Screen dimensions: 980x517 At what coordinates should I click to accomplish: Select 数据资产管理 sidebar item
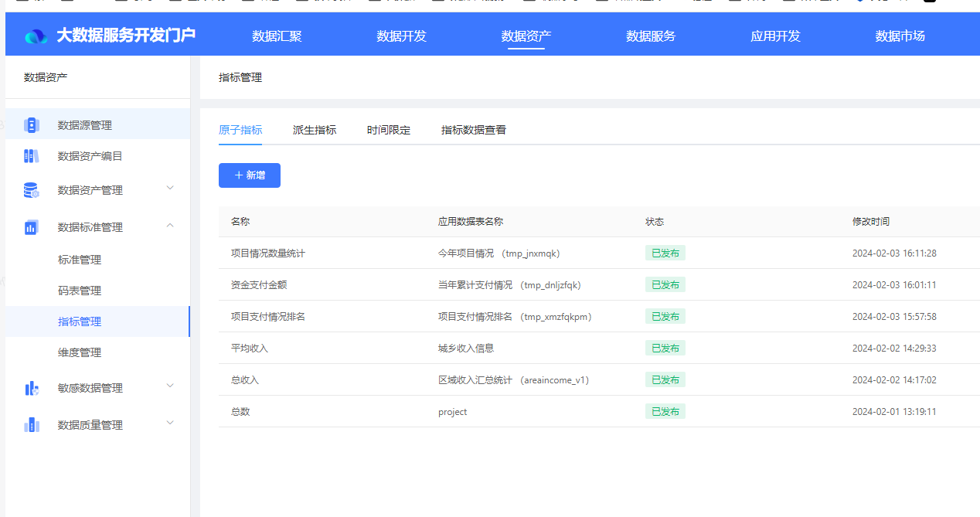pos(90,190)
